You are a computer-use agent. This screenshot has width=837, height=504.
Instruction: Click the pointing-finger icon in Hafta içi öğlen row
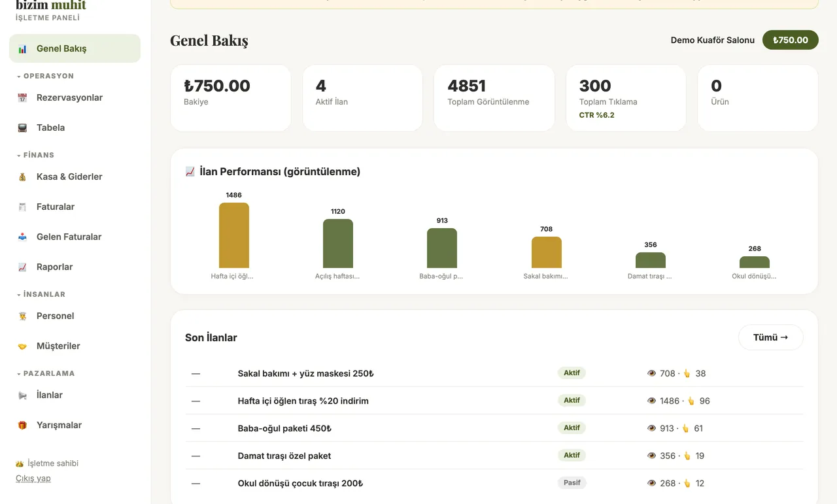[x=691, y=401]
